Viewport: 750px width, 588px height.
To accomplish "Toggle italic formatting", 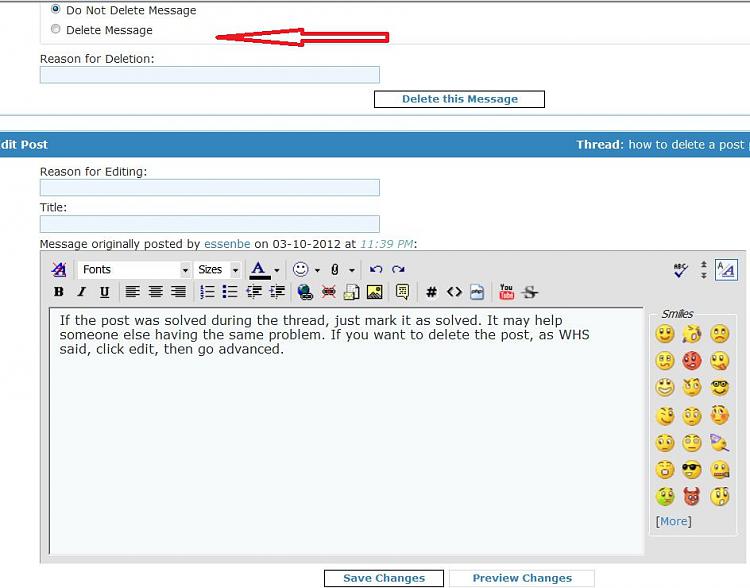I will pyautogui.click(x=82, y=292).
